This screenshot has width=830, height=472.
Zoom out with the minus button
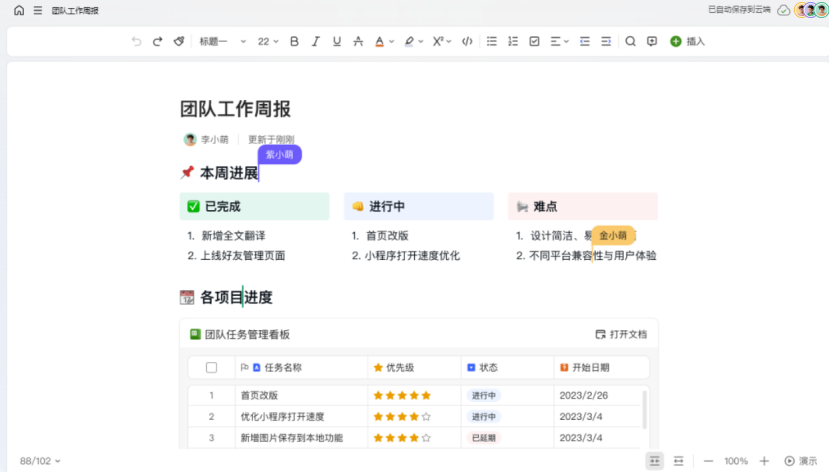pos(708,461)
